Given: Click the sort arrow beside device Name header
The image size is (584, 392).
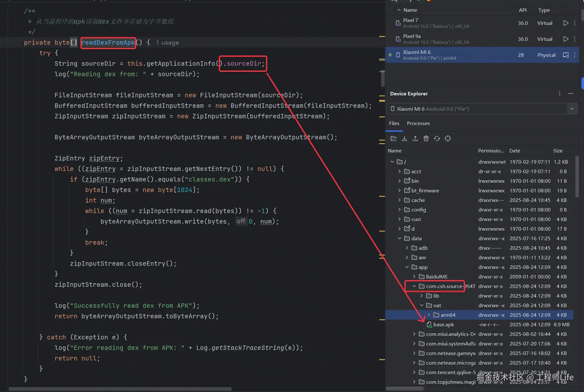Looking at the screenshot, I should tap(399, 10).
